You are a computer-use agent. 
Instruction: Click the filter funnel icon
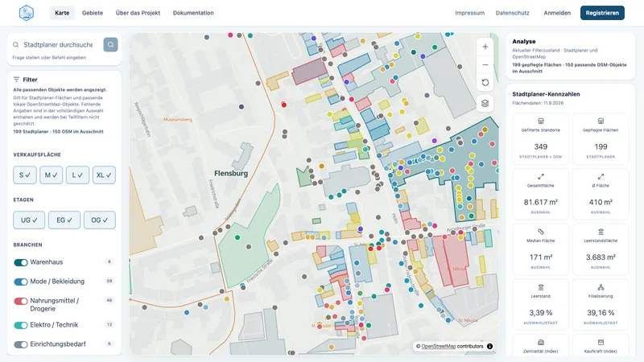pos(16,79)
